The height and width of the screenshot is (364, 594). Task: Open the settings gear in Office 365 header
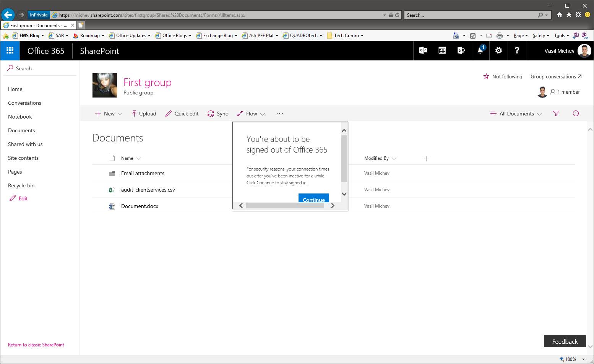tap(499, 50)
